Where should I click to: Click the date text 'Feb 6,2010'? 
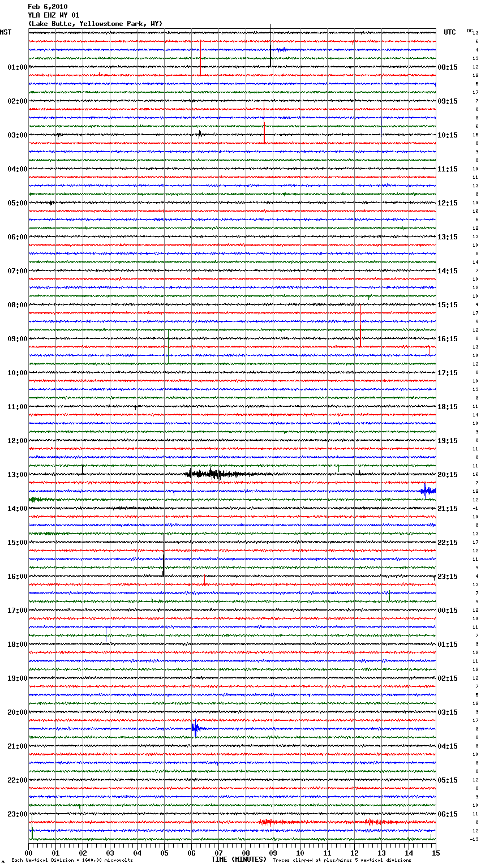coord(48,7)
